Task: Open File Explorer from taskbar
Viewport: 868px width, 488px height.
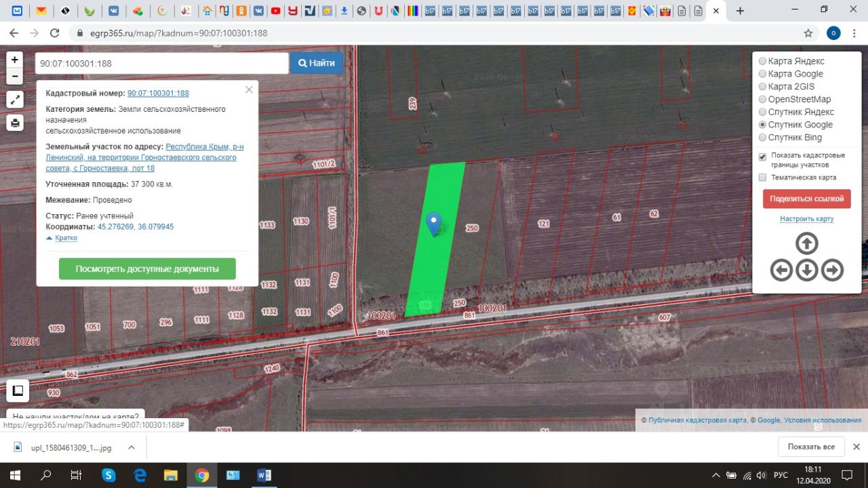Action: point(171,474)
